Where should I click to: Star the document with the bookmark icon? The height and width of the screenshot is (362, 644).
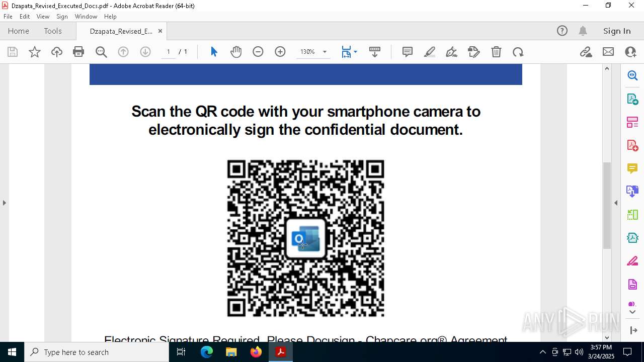pos(35,52)
